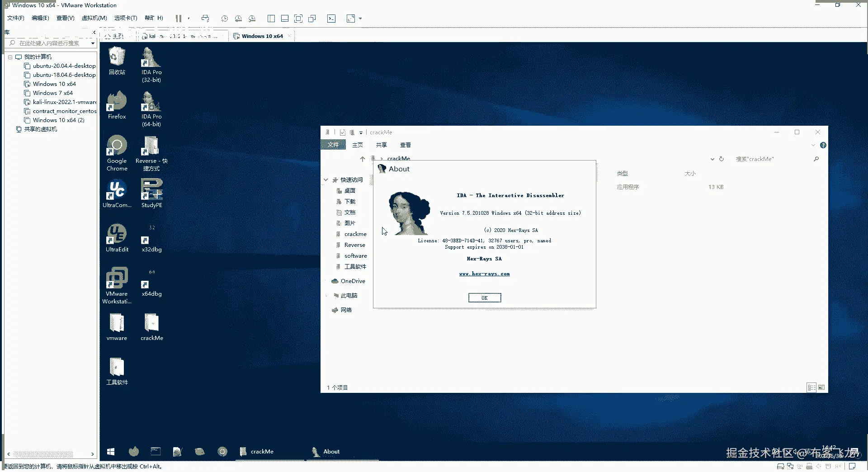
Task: Toggle the VMware library sidebar view icon
Action: click(x=271, y=19)
